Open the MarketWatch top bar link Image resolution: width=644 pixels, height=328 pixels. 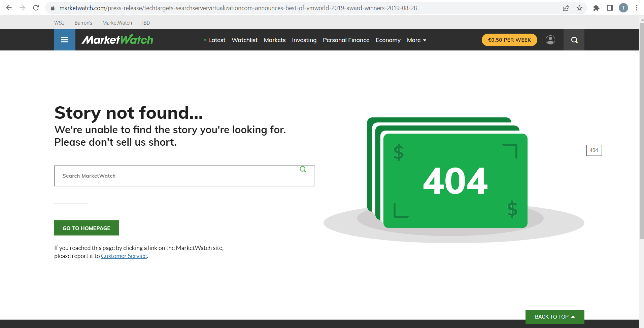(x=117, y=23)
